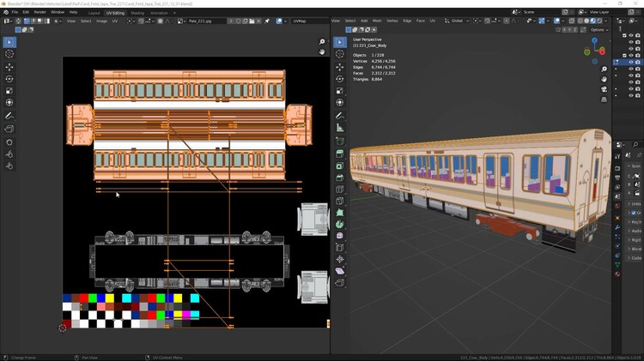Open the Options dropdown in the 3D viewport
Image resolution: width=644 pixels, height=361 pixels.
[599, 30]
